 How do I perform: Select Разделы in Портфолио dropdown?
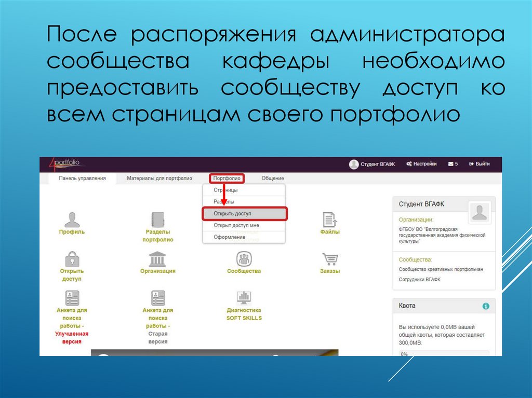[x=244, y=202]
